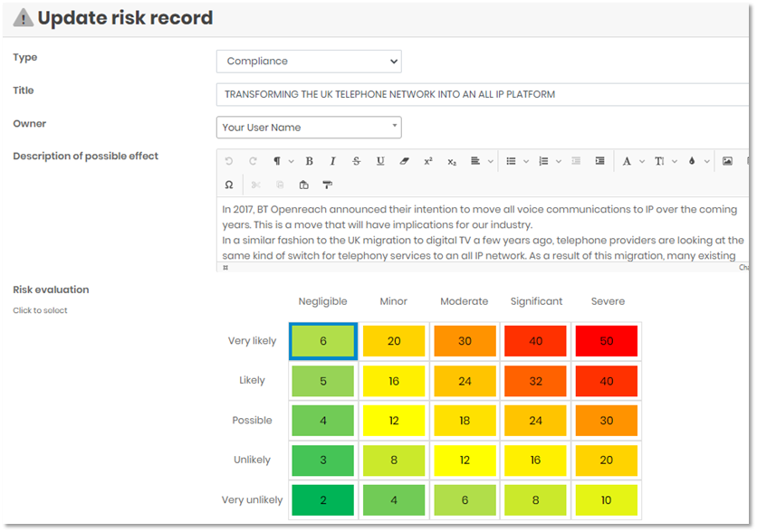Viewport: 757px width, 532px height.
Task: Apply italic formatting in the editor
Action: click(332, 161)
